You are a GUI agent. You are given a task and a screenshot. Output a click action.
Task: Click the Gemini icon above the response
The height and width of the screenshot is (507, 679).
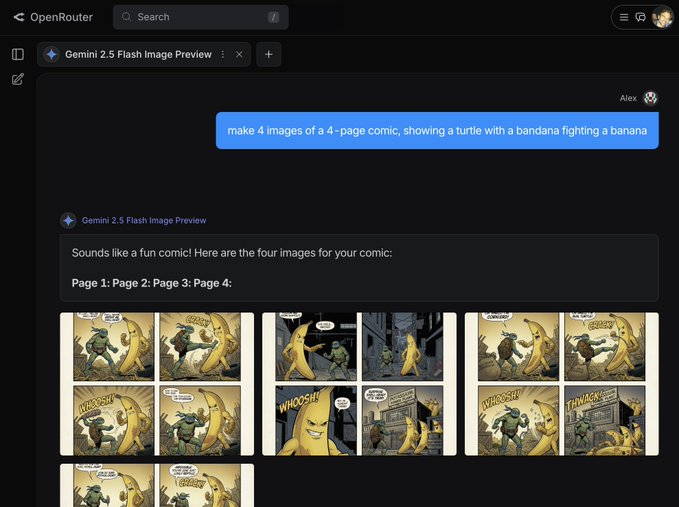pos(68,220)
